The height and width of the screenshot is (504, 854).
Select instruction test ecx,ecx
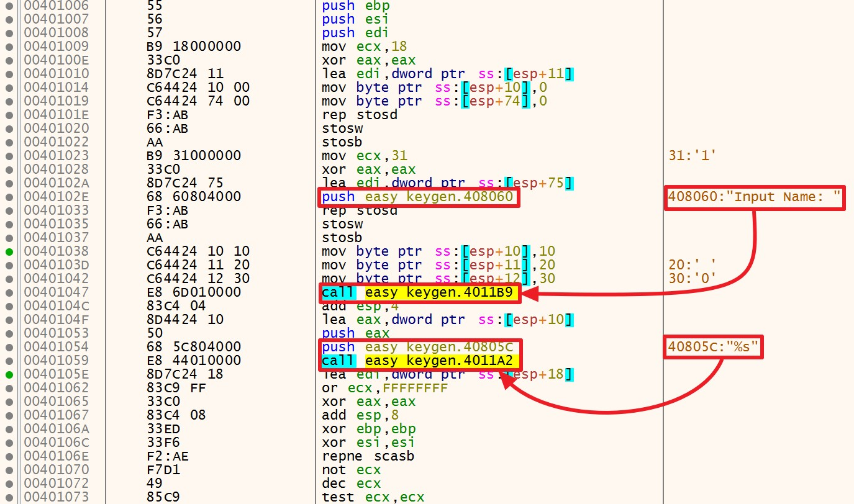(373, 497)
